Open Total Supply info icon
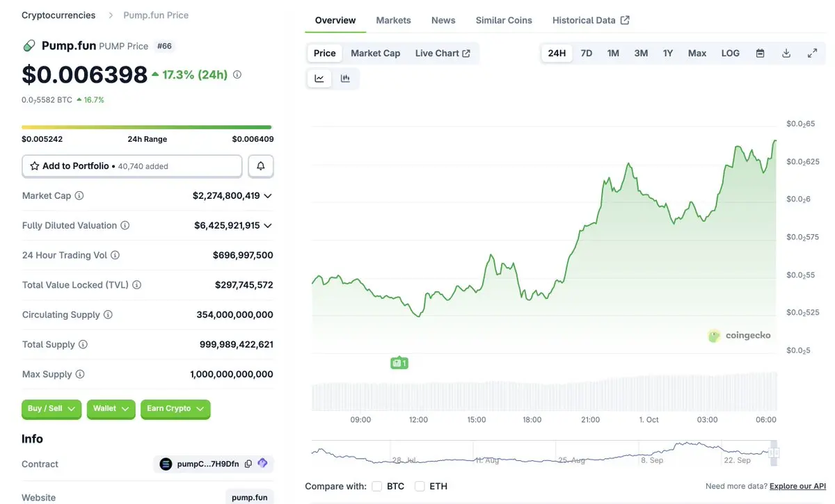Image resolution: width=835 pixels, height=504 pixels. click(x=83, y=345)
